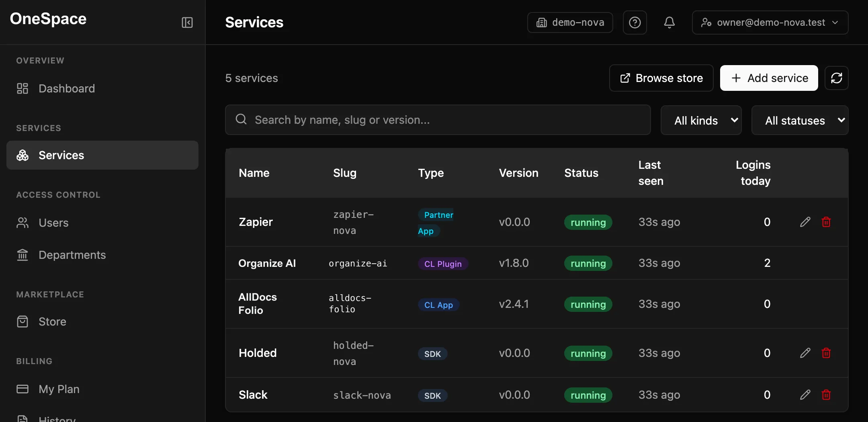Expand the All statuses filter
The width and height of the screenshot is (868, 422).
click(800, 120)
